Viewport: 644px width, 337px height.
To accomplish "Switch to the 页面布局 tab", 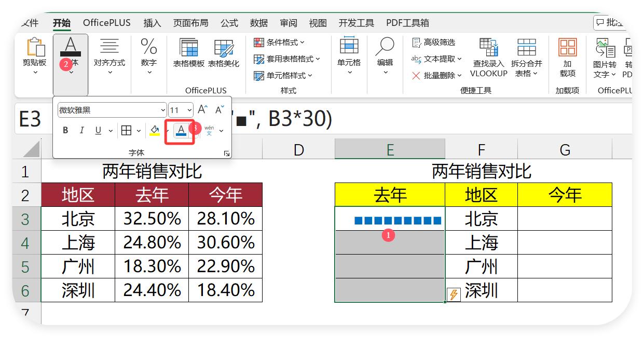I will pyautogui.click(x=190, y=23).
